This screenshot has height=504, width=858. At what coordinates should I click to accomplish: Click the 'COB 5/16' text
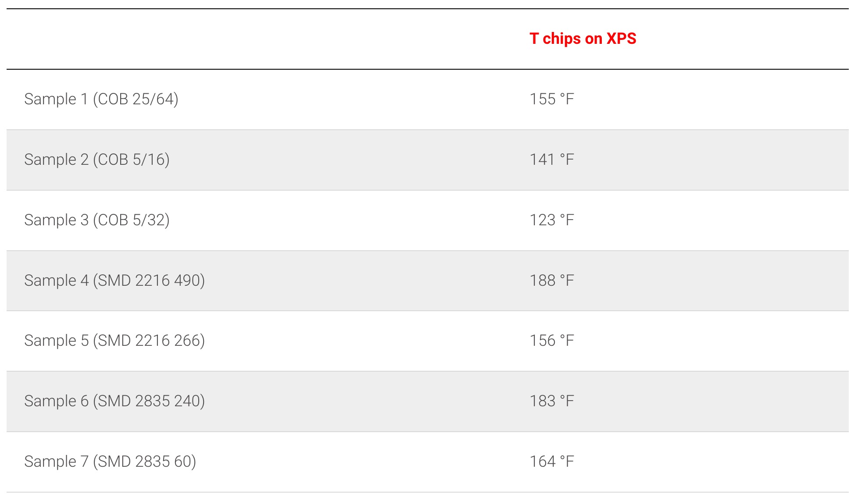(131, 160)
